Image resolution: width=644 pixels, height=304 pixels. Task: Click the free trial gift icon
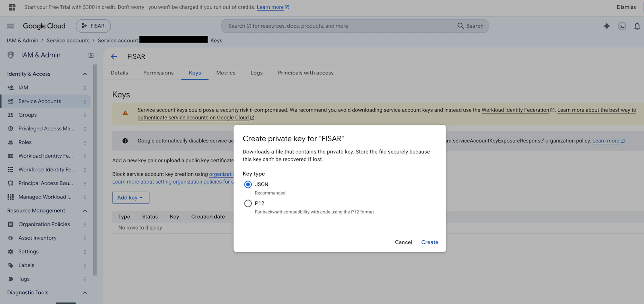(x=12, y=7)
